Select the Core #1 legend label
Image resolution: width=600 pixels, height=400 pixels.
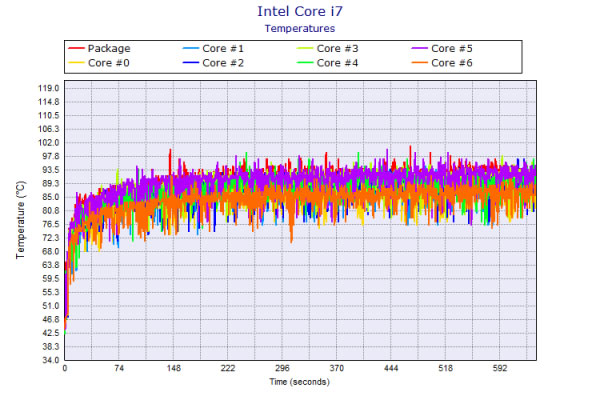223,49
